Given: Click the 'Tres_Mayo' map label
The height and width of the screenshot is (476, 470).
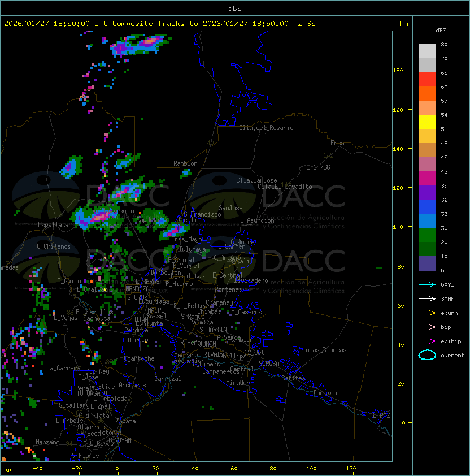Looking at the screenshot, I should 186,239.
